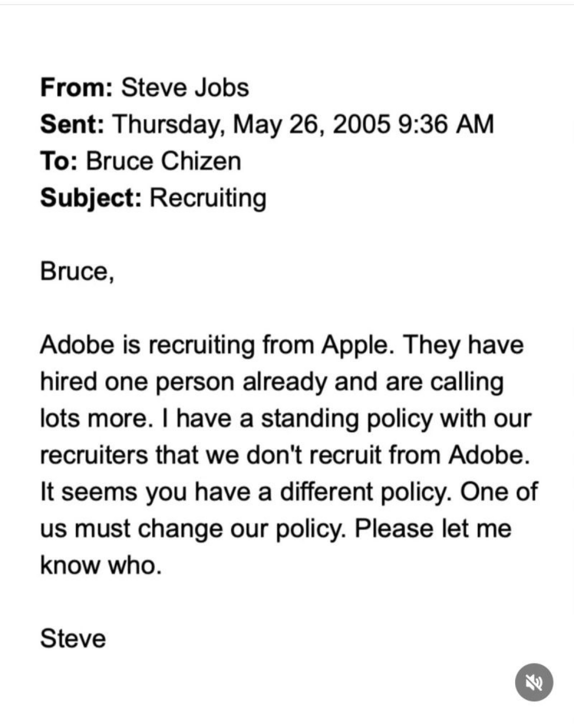574x728 pixels.
Task: Click the bold "Subject:" label
Action: tap(91, 199)
